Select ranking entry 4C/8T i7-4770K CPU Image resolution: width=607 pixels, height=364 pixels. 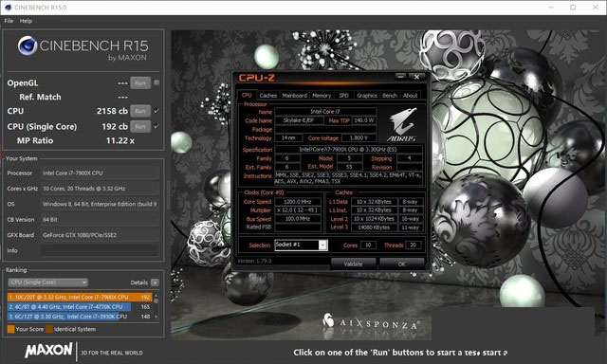(x=80, y=307)
